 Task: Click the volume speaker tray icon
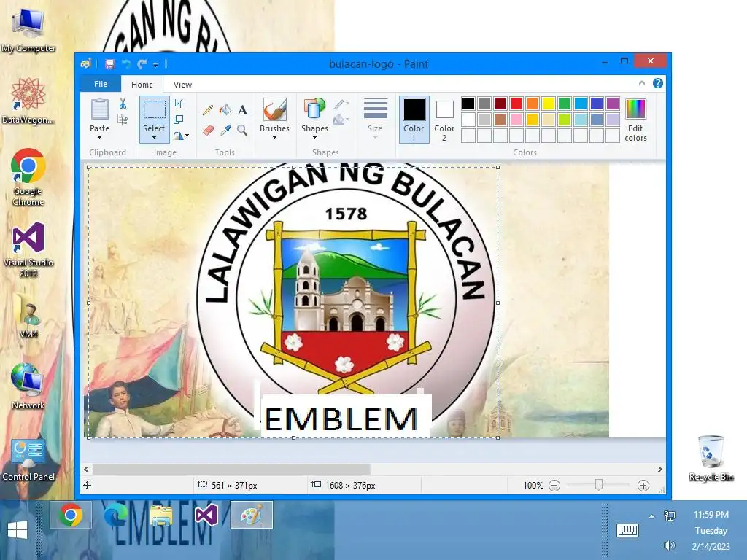click(670, 545)
